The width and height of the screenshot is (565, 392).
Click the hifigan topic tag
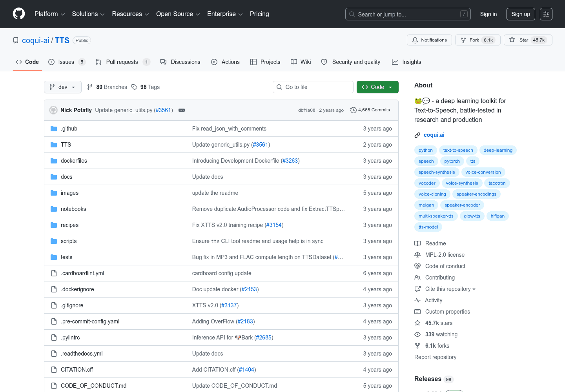click(x=498, y=216)
